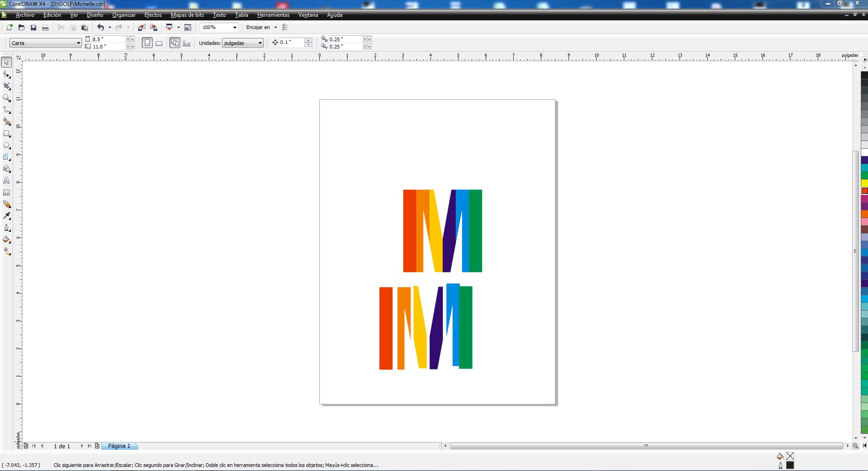Screen dimensions: 868x471
Task: Open the Efectos menu
Action: (153, 15)
